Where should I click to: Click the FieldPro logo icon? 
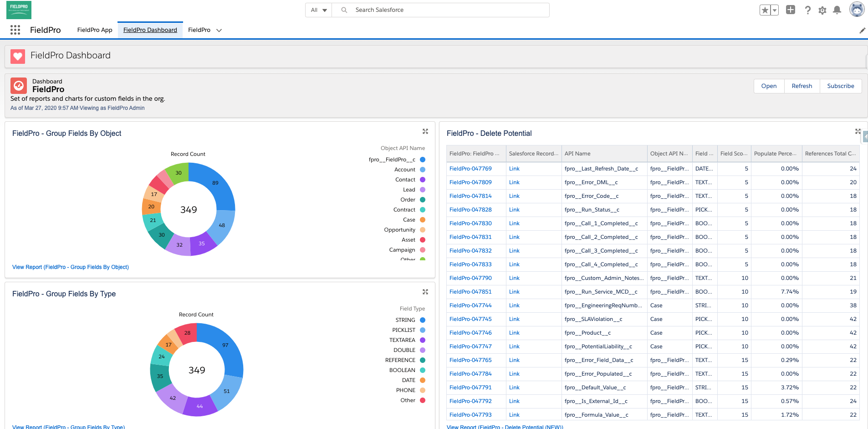pyautogui.click(x=19, y=10)
